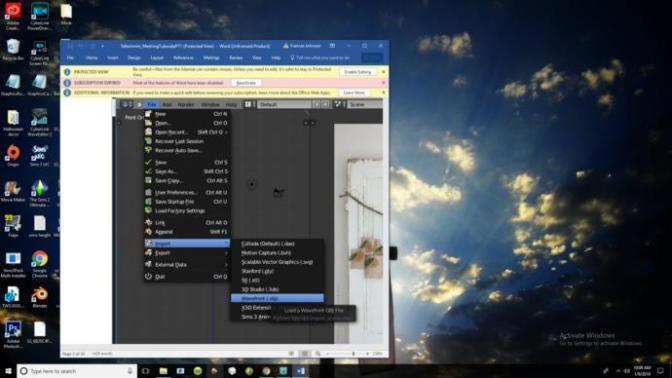Open the notification center icon
Viewport: 672px width, 378px height.
[660, 371]
